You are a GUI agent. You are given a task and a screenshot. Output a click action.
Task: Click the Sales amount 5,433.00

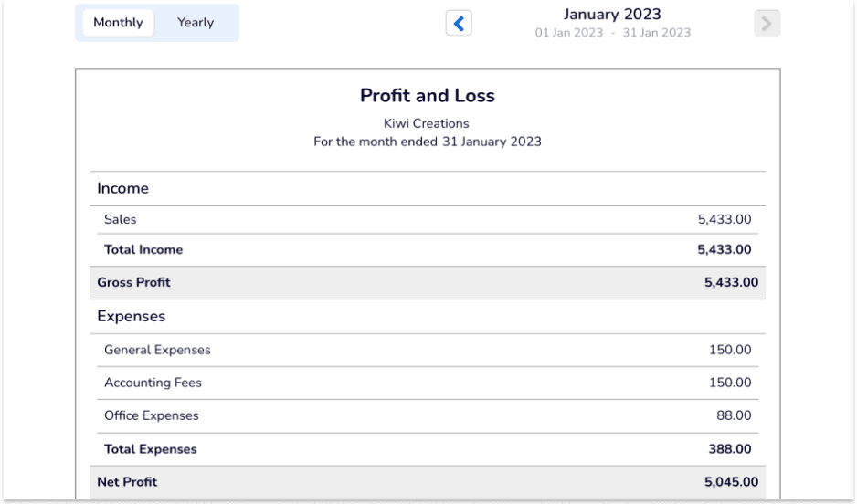pos(725,219)
